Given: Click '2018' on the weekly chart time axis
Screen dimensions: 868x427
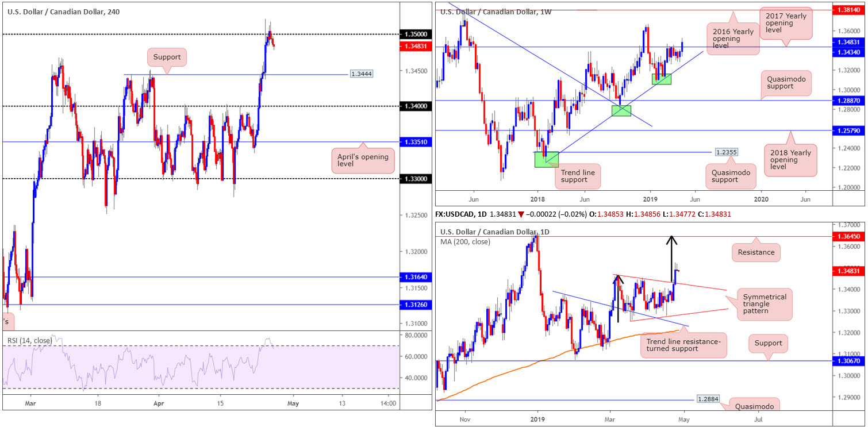Looking at the screenshot, I should (x=537, y=199).
